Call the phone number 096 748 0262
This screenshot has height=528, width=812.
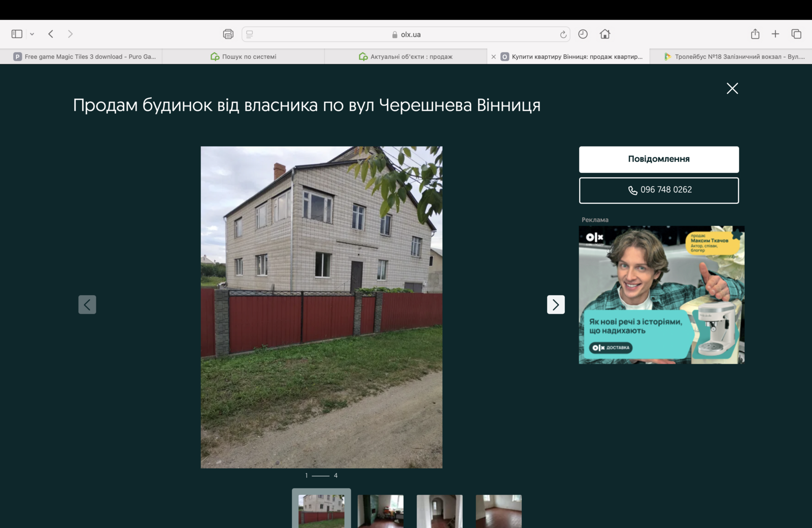point(658,190)
